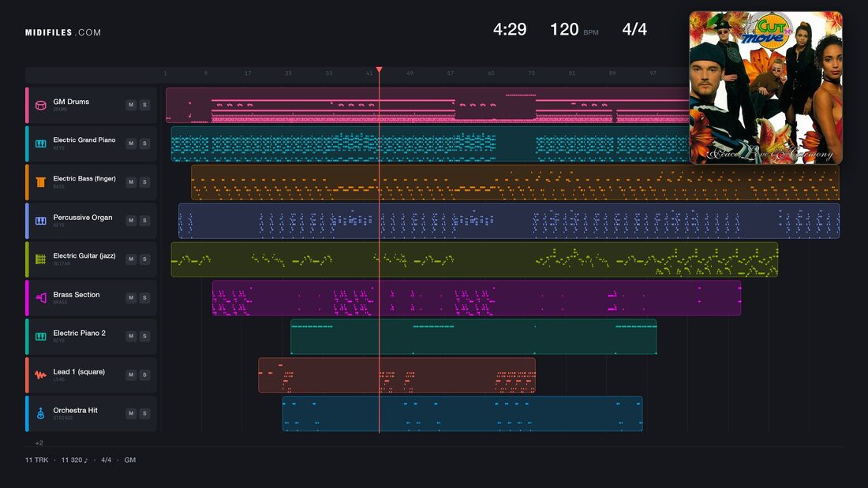Image resolution: width=868 pixels, height=488 pixels.
Task: Click the Electric Piano 2 keys icon
Action: [x=40, y=337]
